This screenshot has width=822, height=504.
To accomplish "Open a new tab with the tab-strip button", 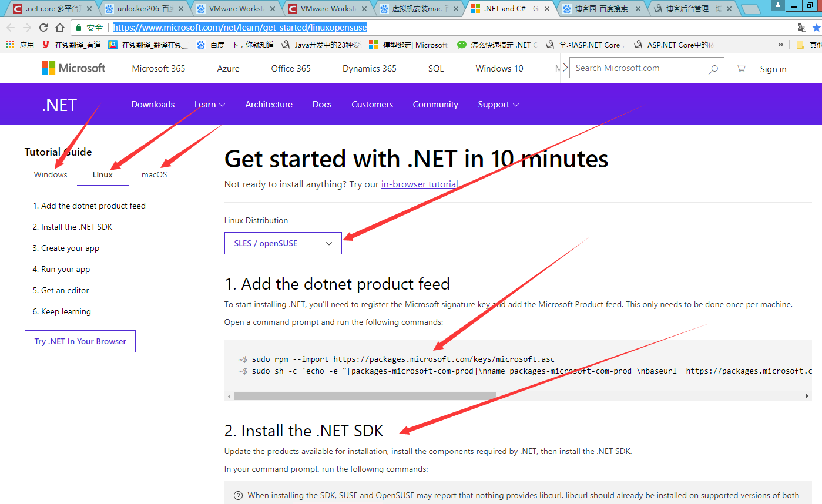I will coord(750,9).
